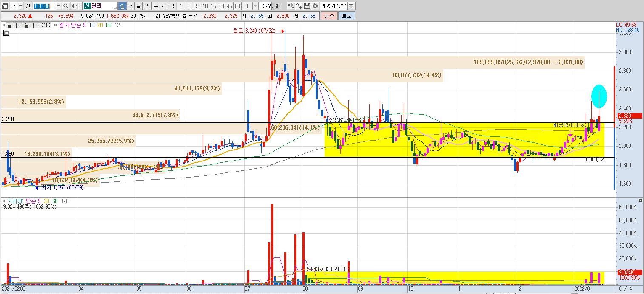Click the orange 20 moving average label
644x294 pixels.
pyautogui.click(x=100, y=25)
